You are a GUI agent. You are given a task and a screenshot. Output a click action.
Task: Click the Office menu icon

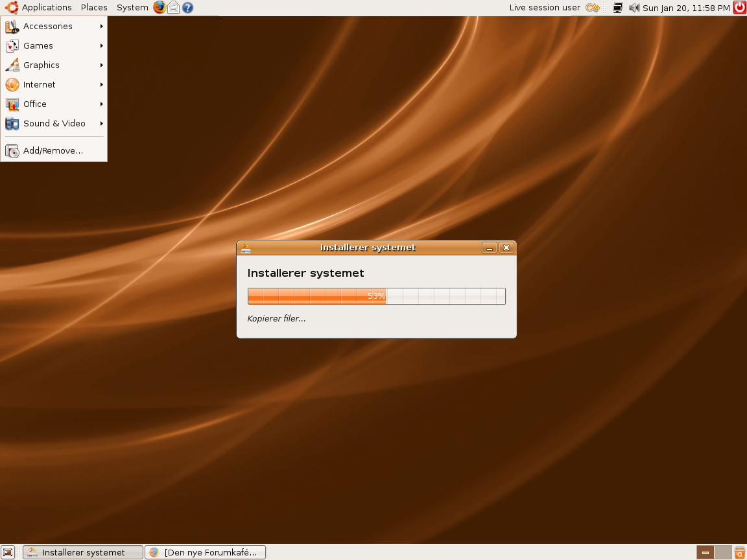12,104
